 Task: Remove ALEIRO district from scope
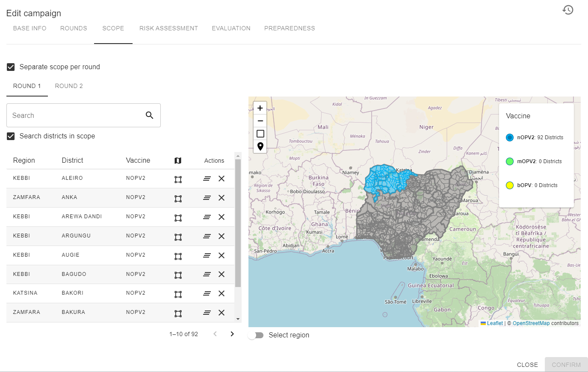(222, 179)
